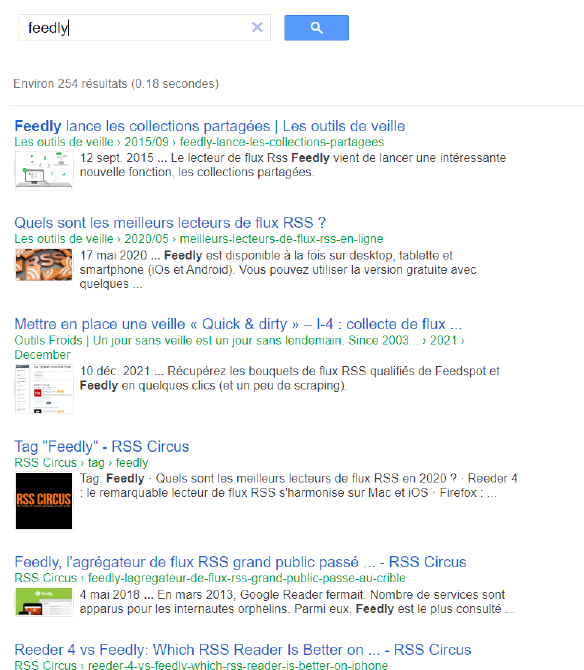This screenshot has height=670, width=584.
Task: Open 'Mettre en place une veille Quick & dirty' result
Action: (x=238, y=324)
